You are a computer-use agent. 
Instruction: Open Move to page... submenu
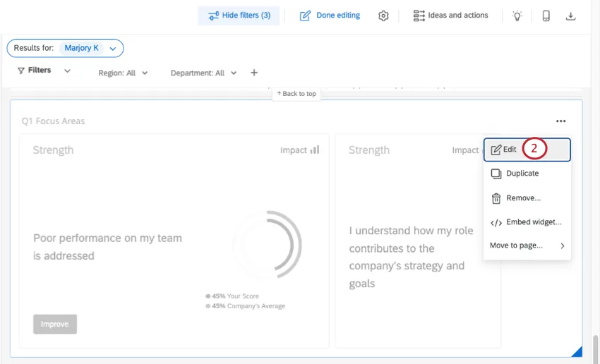point(527,245)
